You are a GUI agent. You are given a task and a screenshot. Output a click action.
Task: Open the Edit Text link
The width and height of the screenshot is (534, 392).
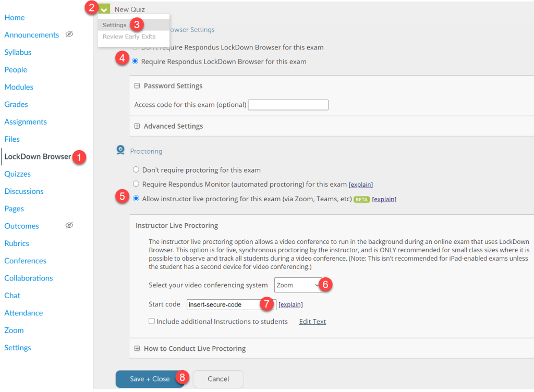point(312,322)
